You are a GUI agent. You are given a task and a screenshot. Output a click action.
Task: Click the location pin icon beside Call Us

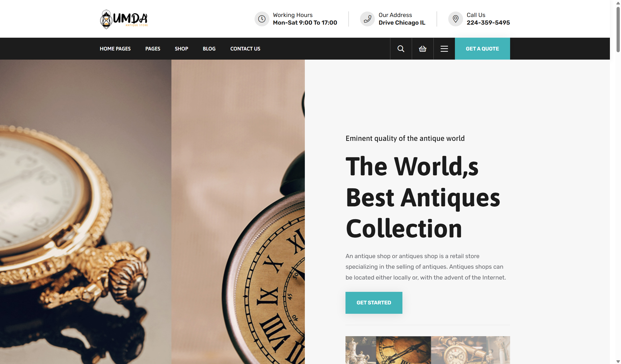455,19
